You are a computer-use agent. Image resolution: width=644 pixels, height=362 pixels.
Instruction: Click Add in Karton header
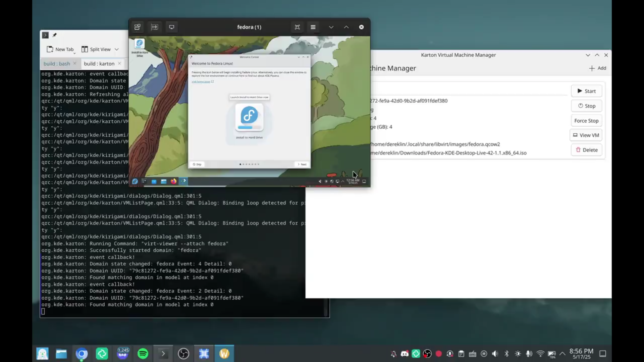[597, 68]
